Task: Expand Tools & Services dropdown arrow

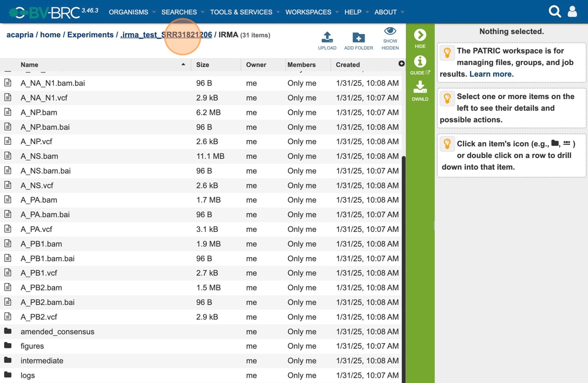Action: pyautogui.click(x=278, y=12)
